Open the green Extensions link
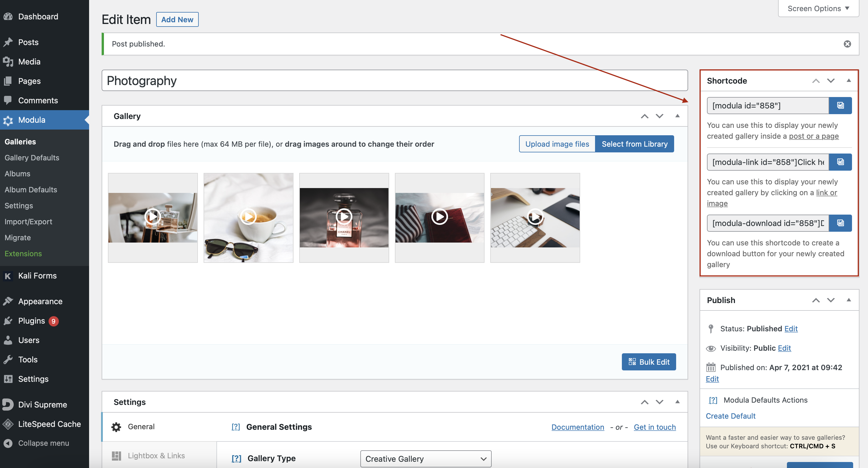The width and height of the screenshot is (868, 468). point(23,253)
